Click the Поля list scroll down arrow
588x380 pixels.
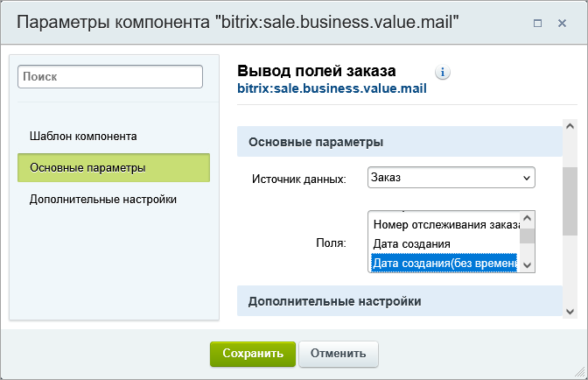(x=528, y=264)
